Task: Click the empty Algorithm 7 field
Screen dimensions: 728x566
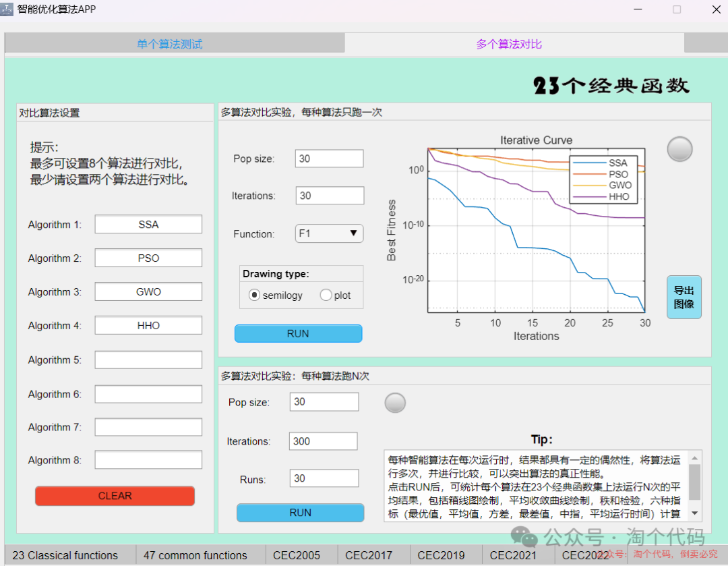Action: pos(148,427)
